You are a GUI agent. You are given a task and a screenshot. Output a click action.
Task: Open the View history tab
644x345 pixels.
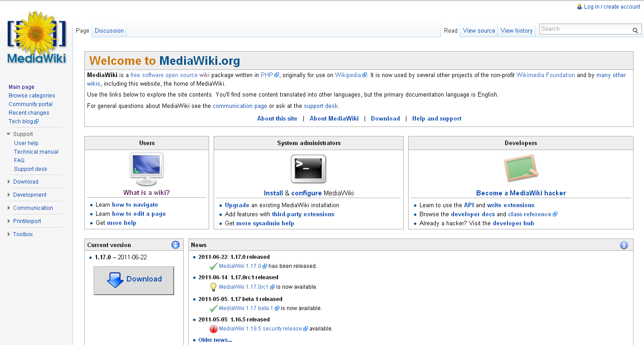(517, 30)
